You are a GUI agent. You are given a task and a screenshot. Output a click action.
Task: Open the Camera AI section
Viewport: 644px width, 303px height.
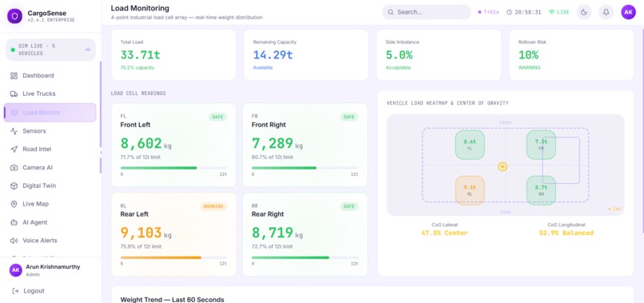[x=50, y=168]
